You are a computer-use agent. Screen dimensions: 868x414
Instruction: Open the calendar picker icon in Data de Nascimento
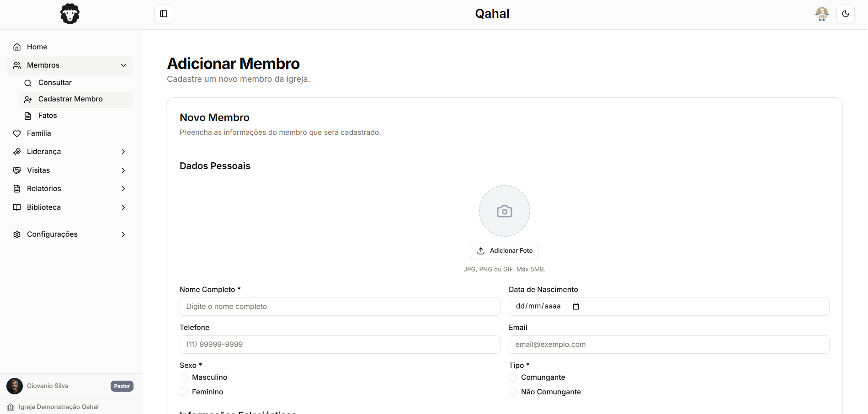(x=576, y=307)
